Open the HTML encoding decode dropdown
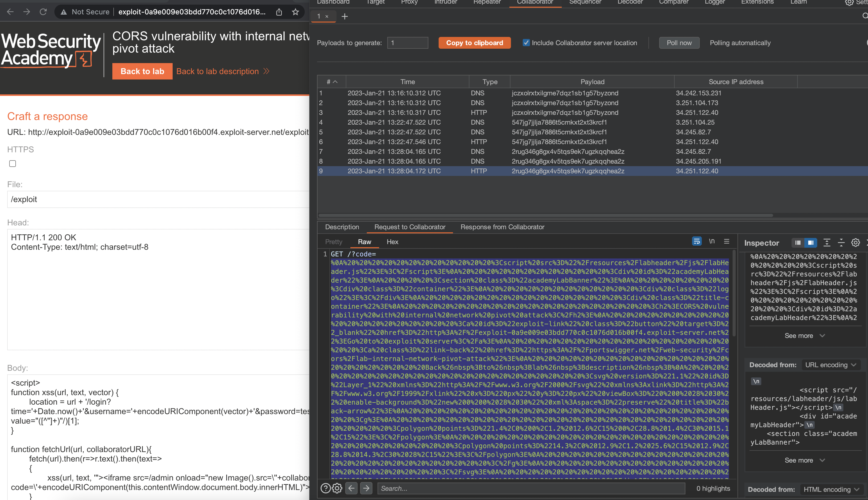The image size is (868, 500). pos(831,489)
